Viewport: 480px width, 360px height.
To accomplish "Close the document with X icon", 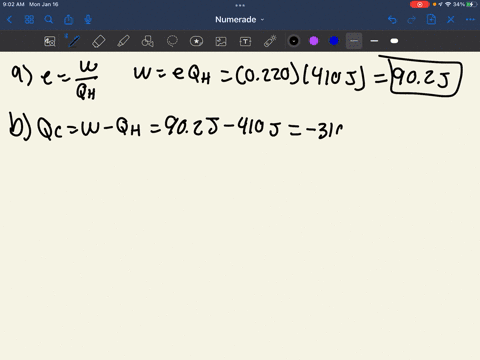I will click(x=451, y=20).
